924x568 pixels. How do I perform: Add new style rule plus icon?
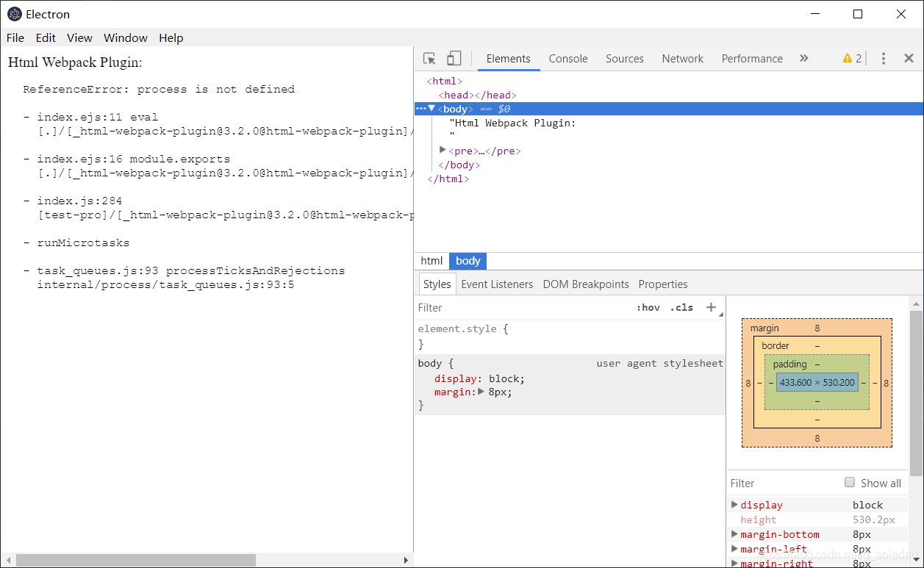[711, 307]
